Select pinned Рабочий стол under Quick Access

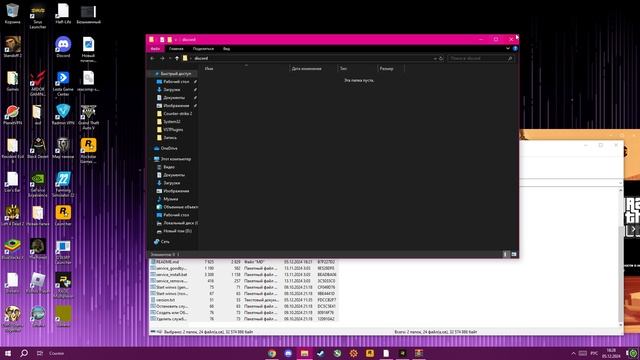[x=176, y=82]
